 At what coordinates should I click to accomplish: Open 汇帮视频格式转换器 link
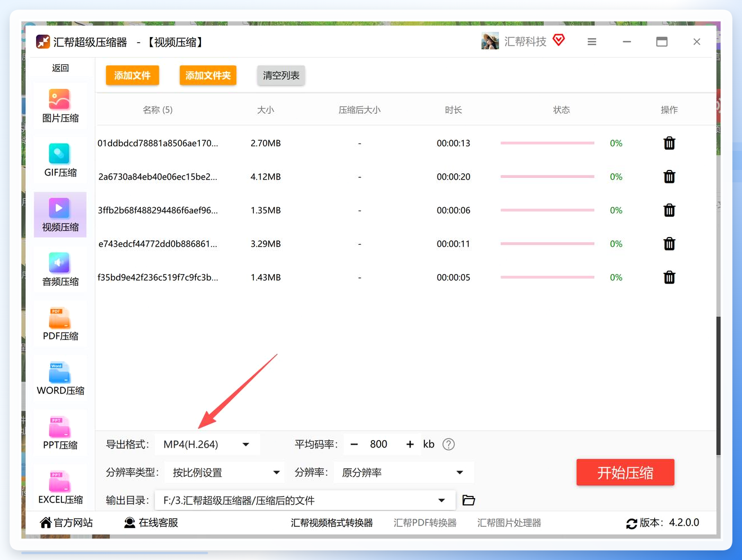pos(332,523)
